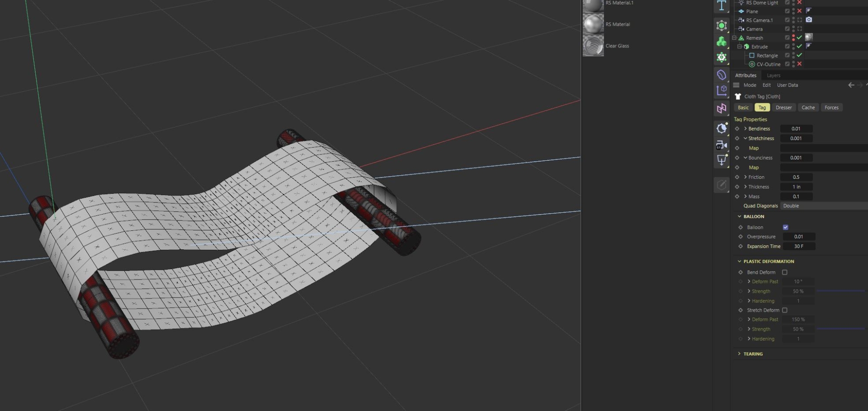Click the green Volume Builder icon in the sidebar
The image size is (868, 411).
pos(722,41)
